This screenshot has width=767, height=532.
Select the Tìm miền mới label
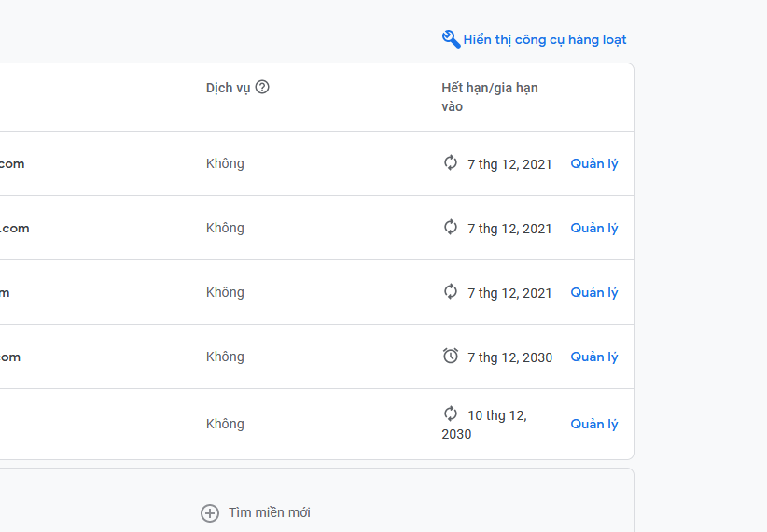tap(270, 512)
